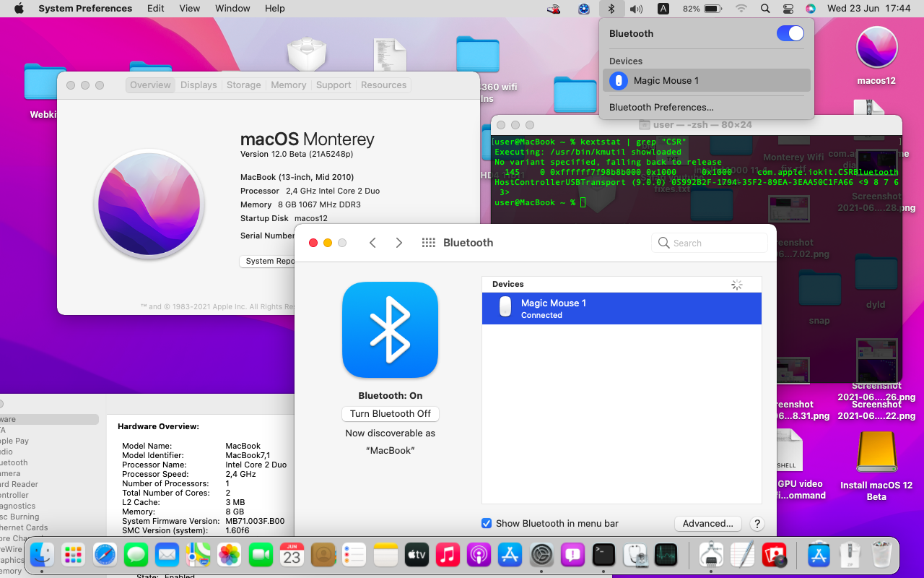Launch Safari from the Dock
924x578 pixels.
[x=105, y=555]
